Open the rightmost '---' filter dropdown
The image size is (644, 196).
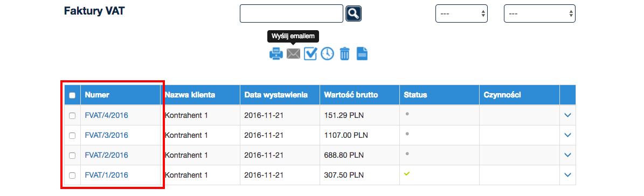(x=539, y=13)
